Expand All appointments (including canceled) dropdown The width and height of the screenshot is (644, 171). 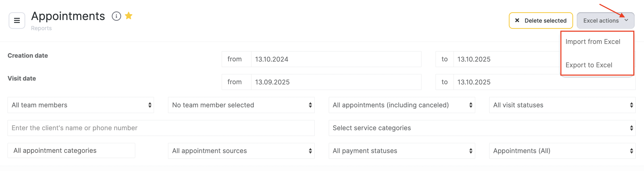[x=402, y=105]
